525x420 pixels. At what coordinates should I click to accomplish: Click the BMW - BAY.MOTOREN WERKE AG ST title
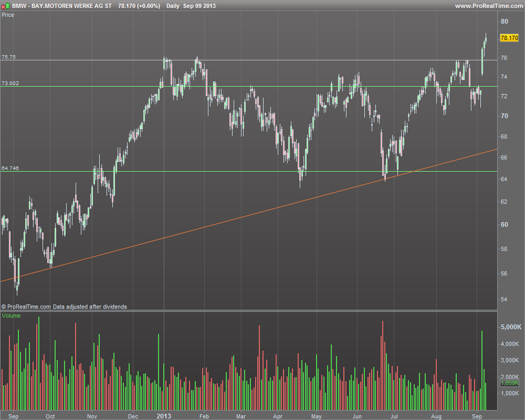pos(62,6)
